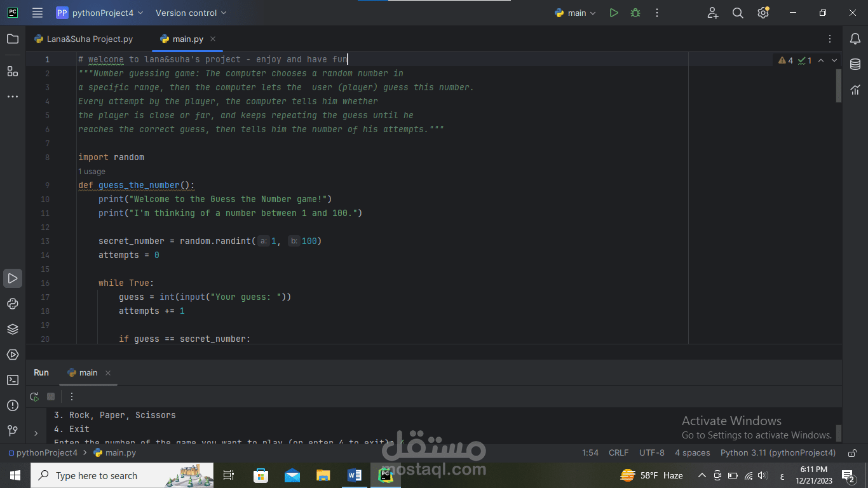868x488 pixels.
Task: Show more tool windows ellipsis in sidebar
Action: pos(13,97)
